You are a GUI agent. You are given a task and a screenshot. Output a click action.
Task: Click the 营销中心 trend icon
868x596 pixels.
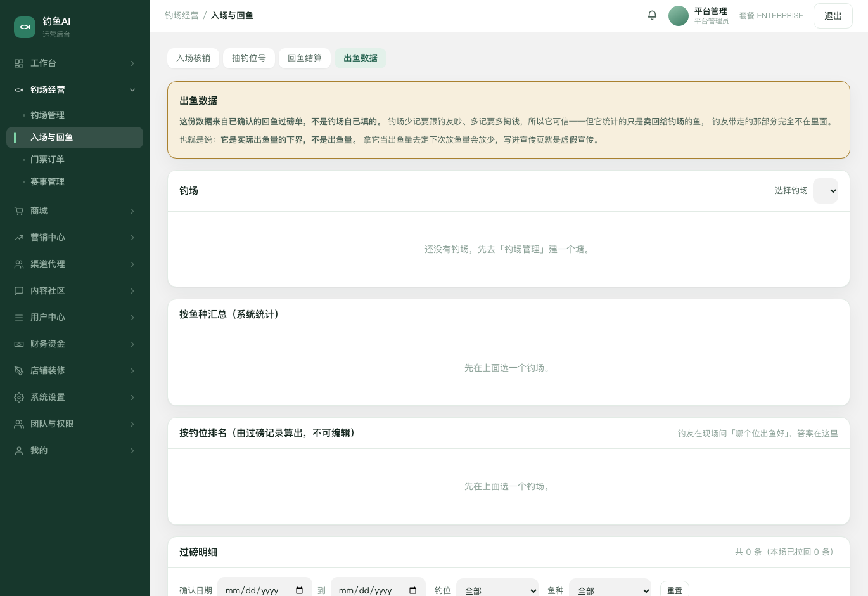[19, 238]
